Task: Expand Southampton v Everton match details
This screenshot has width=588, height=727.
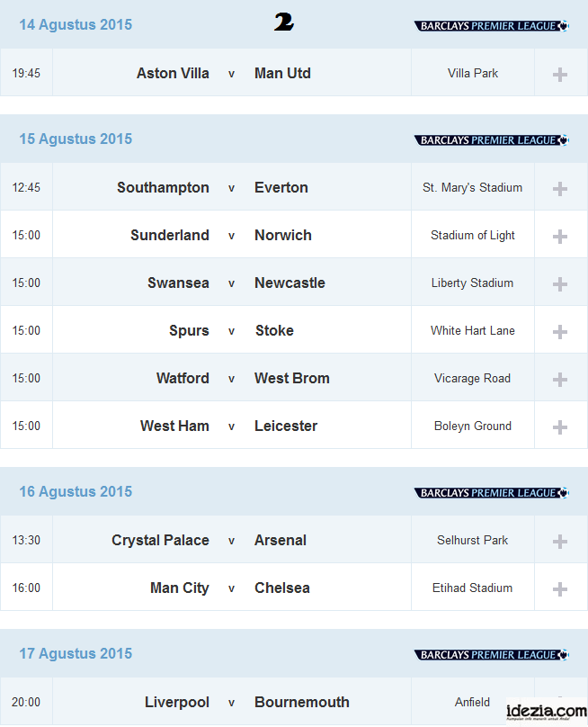Action: point(559,189)
